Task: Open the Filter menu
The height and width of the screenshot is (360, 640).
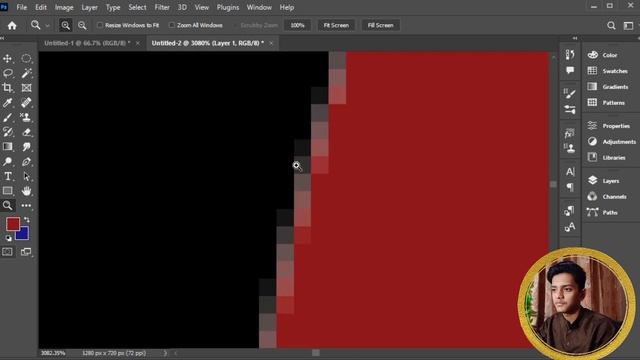Action: point(162,7)
